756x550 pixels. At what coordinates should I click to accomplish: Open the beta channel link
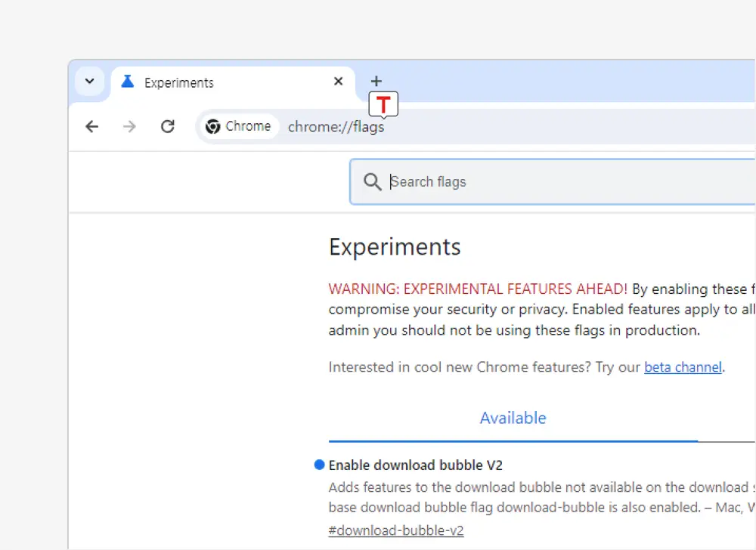683,367
